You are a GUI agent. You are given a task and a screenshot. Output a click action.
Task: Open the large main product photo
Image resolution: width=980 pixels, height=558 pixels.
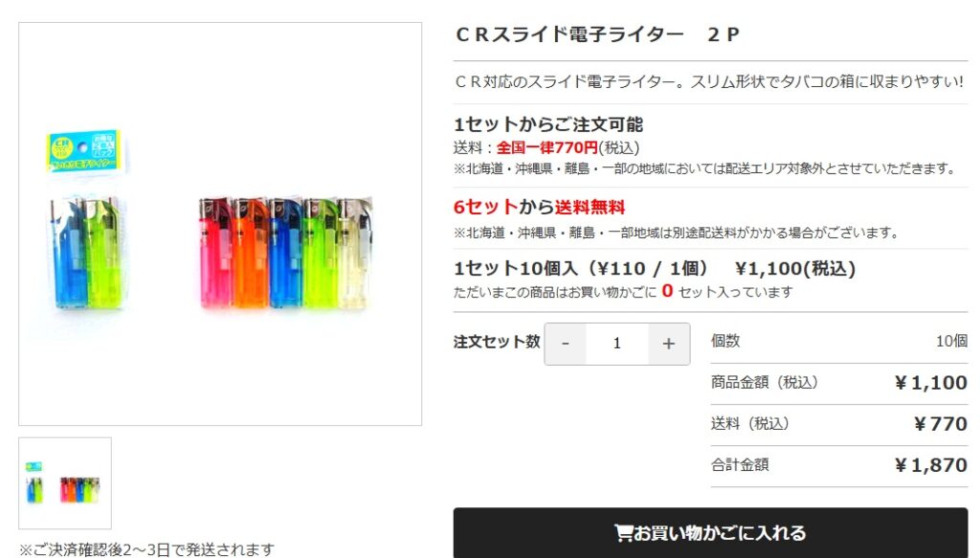coord(220,224)
